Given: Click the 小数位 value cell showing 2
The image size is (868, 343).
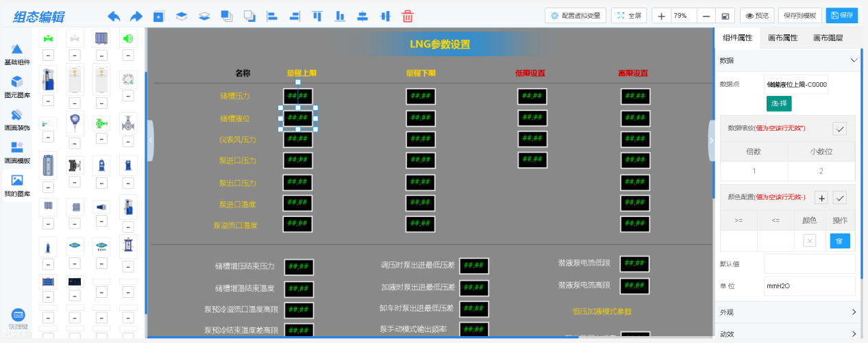Looking at the screenshot, I should (821, 171).
